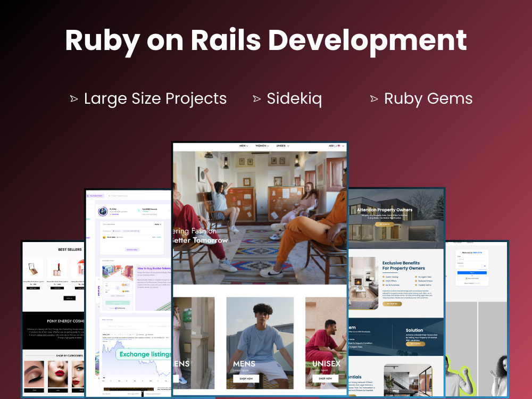This screenshot has width=532, height=399.
Task: Click the purple button in wallet card
Action: (131, 250)
